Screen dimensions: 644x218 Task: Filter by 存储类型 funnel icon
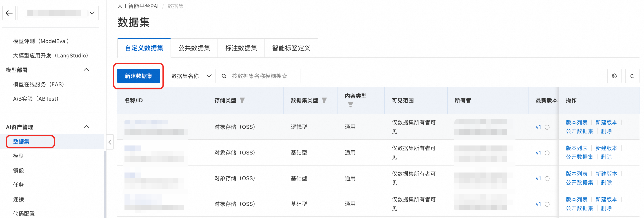click(242, 100)
